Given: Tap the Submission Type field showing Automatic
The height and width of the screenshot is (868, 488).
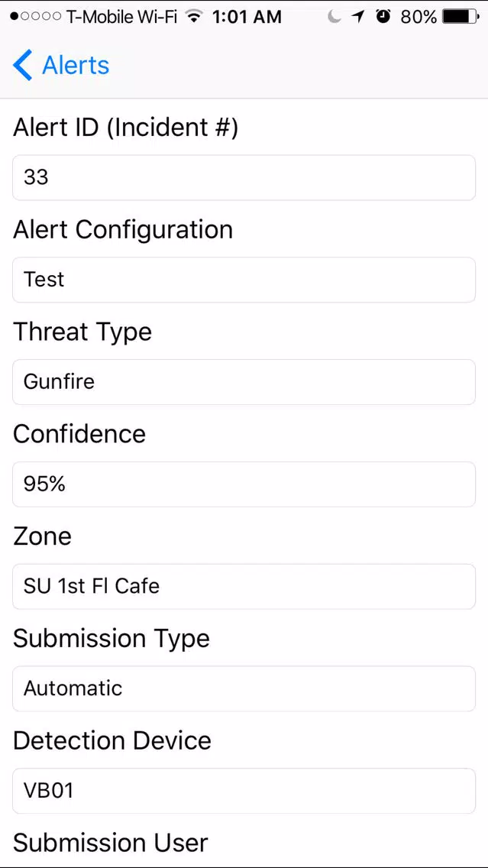Looking at the screenshot, I should coord(244,688).
